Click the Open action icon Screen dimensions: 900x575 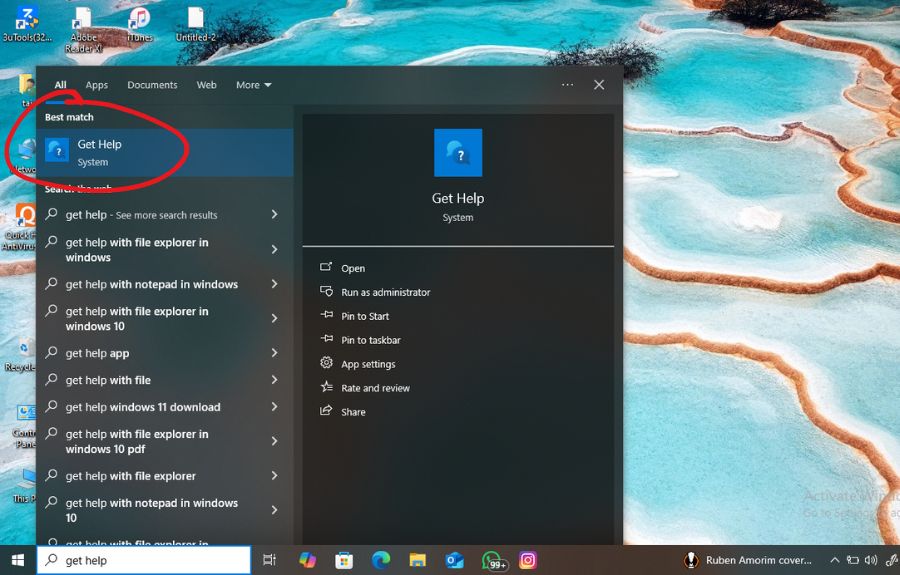[x=326, y=267]
